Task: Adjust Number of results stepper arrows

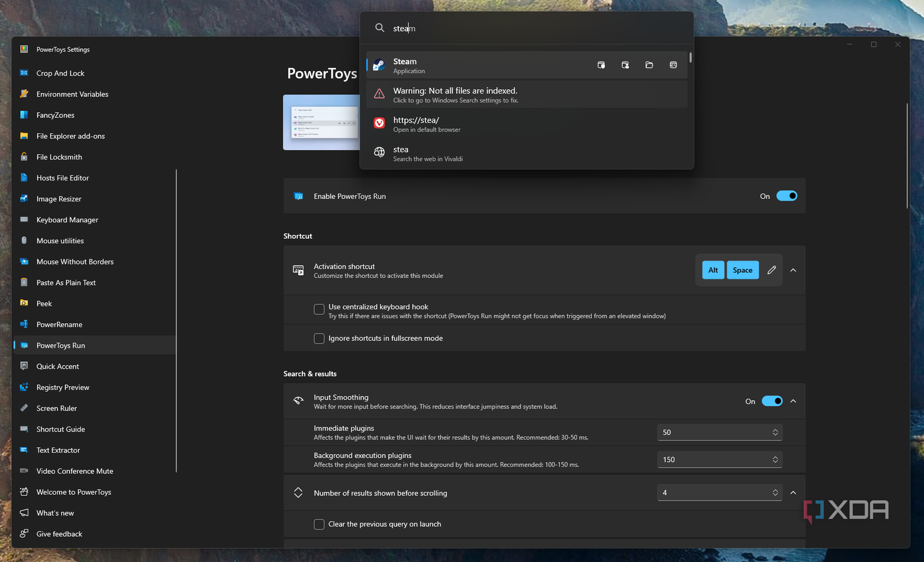Action: tap(775, 493)
